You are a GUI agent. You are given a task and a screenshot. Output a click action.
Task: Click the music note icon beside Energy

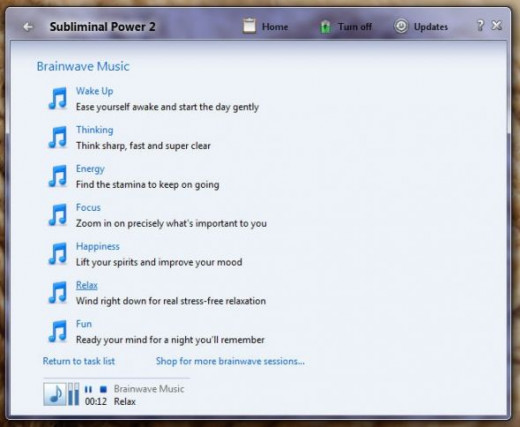tap(58, 176)
